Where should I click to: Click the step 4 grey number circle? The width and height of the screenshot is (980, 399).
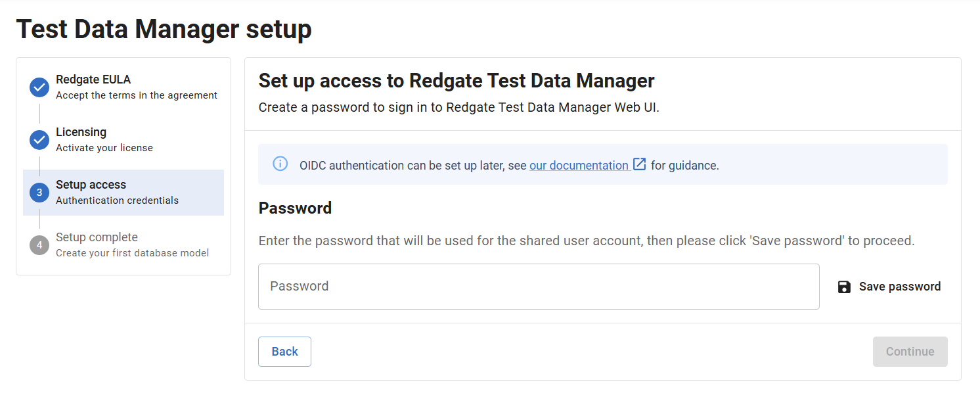(39, 245)
